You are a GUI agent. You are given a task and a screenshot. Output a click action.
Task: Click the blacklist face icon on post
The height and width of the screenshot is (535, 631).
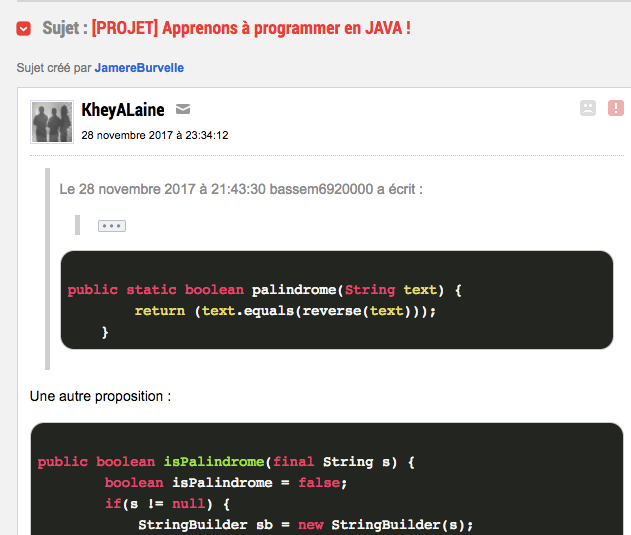coord(587,108)
